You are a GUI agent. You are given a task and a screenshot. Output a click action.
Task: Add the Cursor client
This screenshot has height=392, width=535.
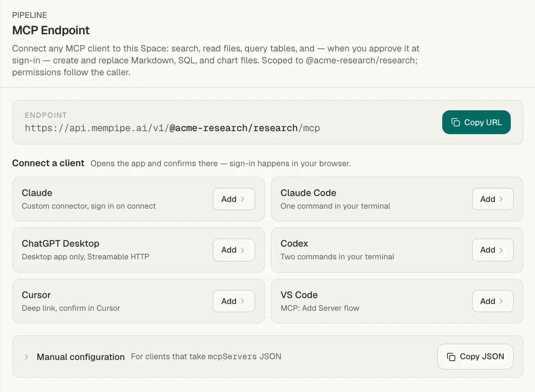[x=234, y=301]
